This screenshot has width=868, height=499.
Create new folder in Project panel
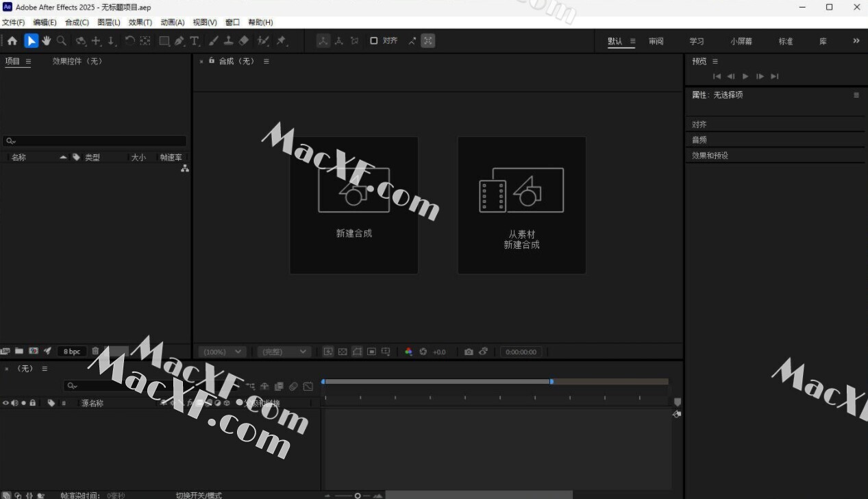(19, 352)
